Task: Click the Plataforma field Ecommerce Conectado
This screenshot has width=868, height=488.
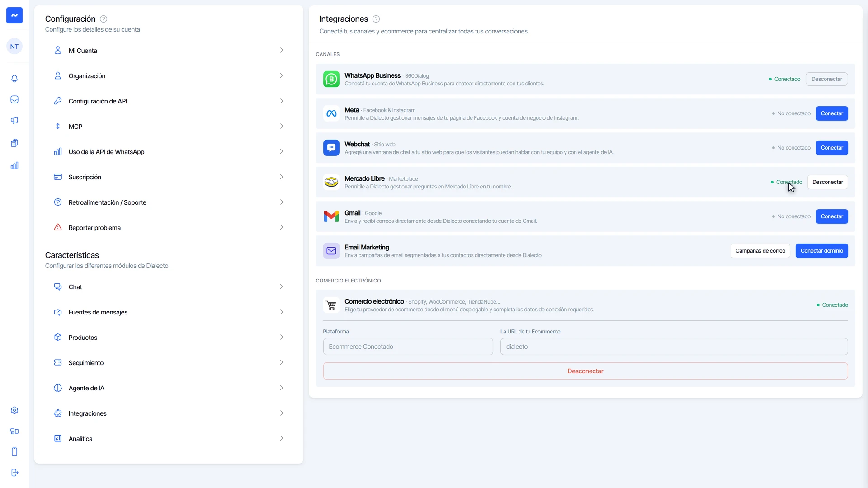Action: tap(408, 347)
